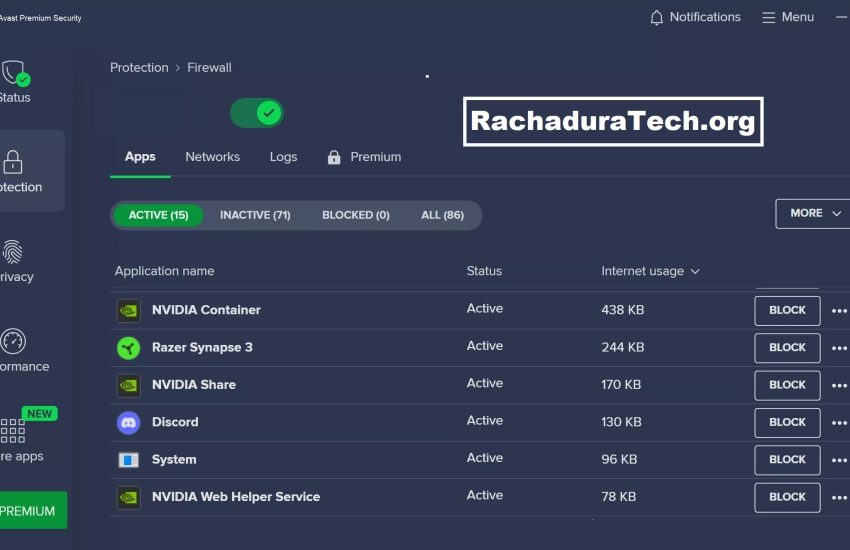Click the NEW badge on More apps
Image resolution: width=850 pixels, height=550 pixels.
click(40, 414)
